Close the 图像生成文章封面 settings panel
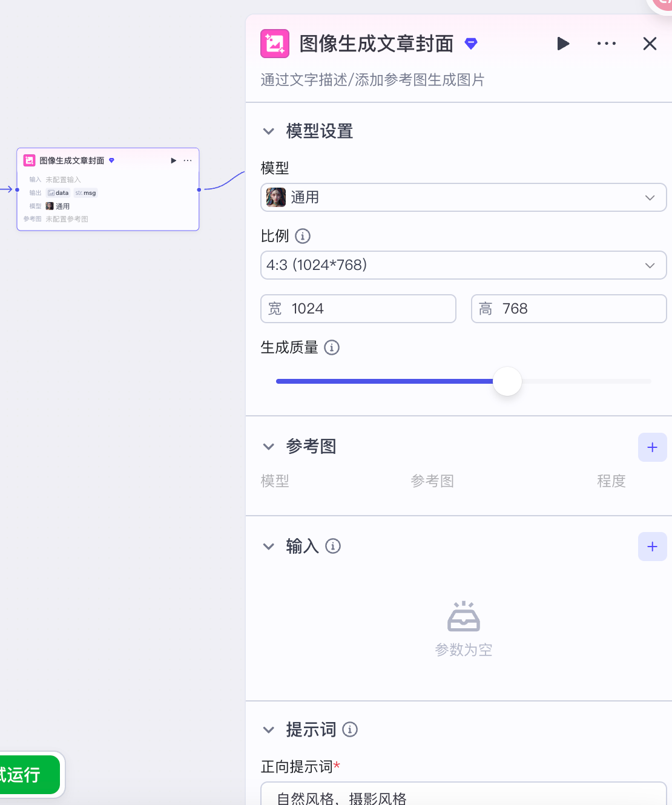Image resolution: width=672 pixels, height=805 pixels. [x=650, y=44]
